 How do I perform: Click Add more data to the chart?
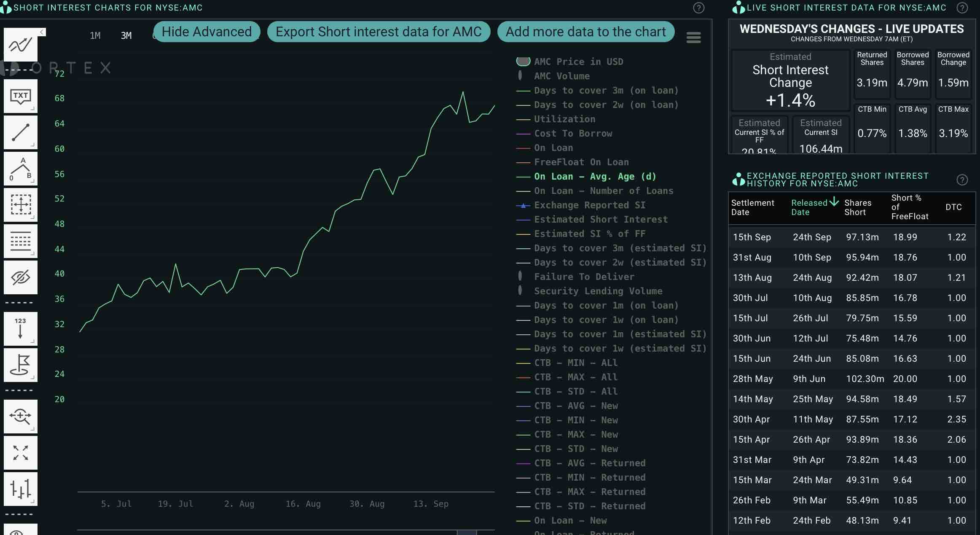[x=585, y=32]
